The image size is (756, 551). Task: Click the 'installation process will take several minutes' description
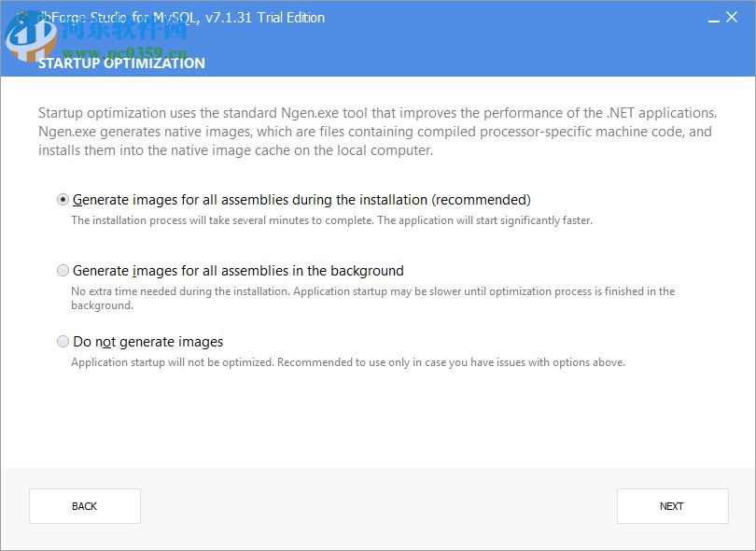tap(331, 221)
